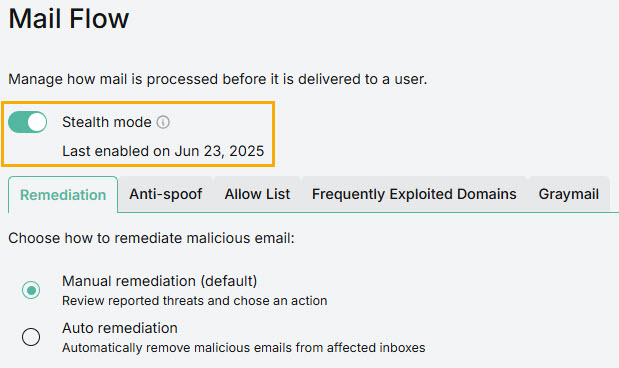Switch to the Remediation tab
The height and width of the screenshot is (368, 619).
[63, 195]
